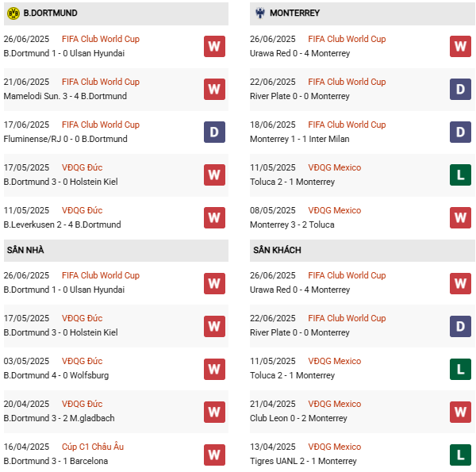Open the B.DORTMUND team header

50,13
